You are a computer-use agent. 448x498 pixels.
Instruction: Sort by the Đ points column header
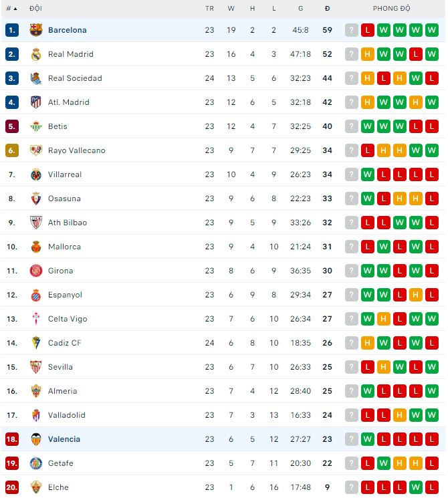click(327, 9)
